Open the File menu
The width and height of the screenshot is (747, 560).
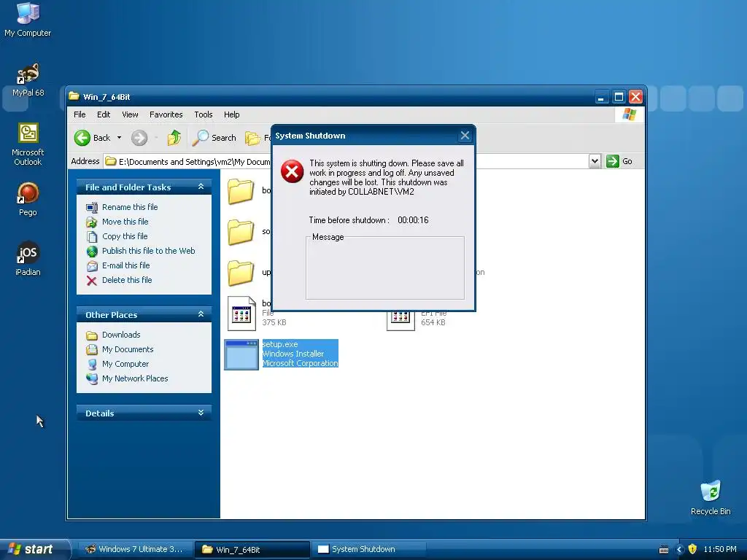[x=80, y=114]
